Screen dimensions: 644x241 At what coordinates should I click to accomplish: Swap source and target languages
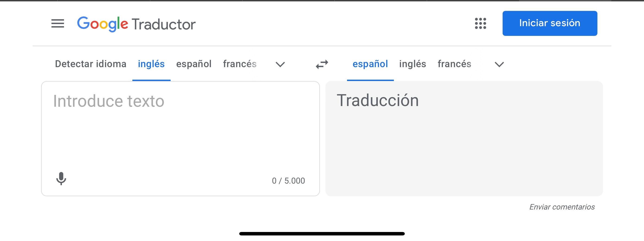322,64
